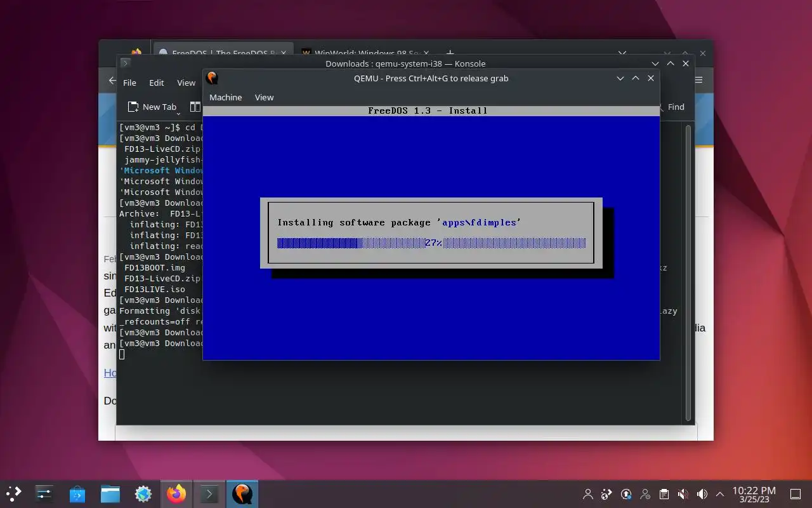Open the clock showing 10:22 PM
The height and width of the screenshot is (508, 812).
(754, 494)
